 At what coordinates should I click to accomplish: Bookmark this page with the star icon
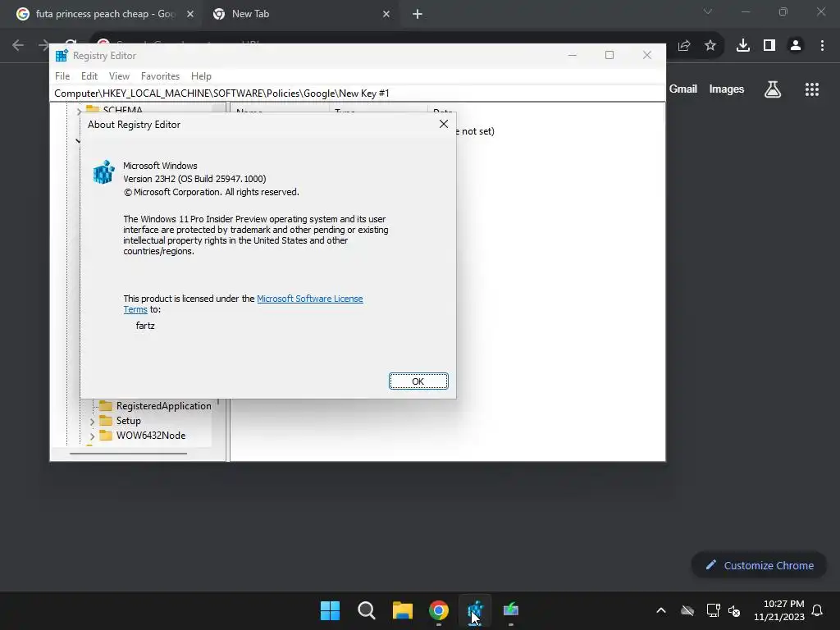(x=710, y=46)
